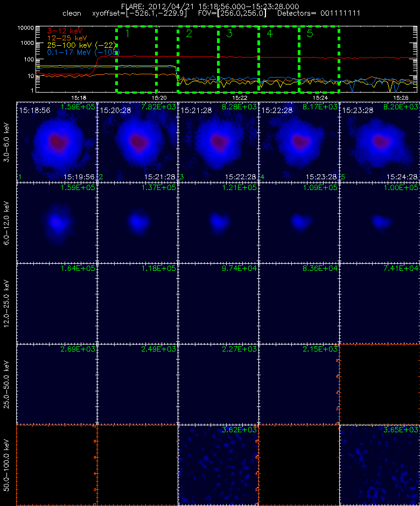Click the '12-25 keV' orange legend entry
Viewport: 420px width, 506px height.
point(67,38)
